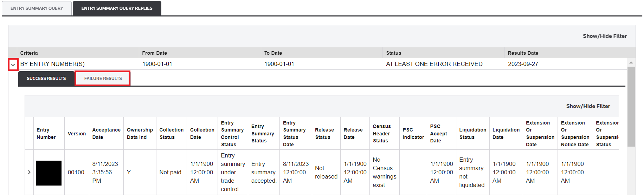This screenshot has height=195, width=644.
Task: Click the Collection Status column header
Action: pos(171,134)
